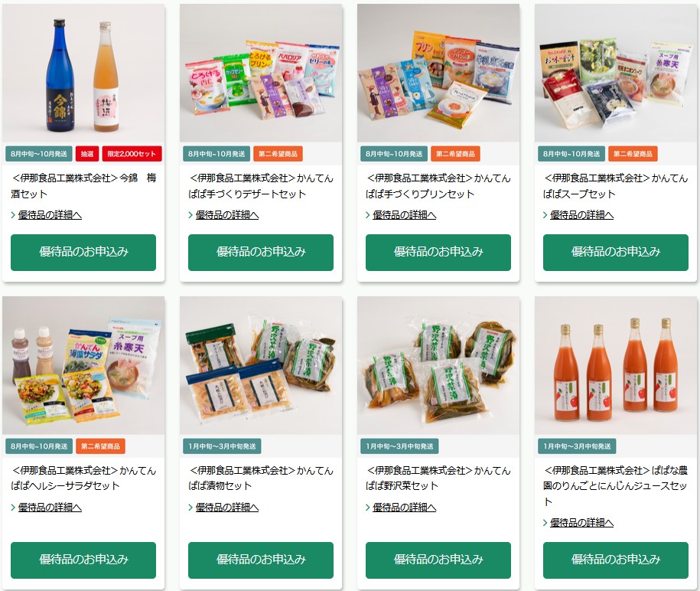View the ヘルシーサラダセット product photo
Image resolution: width=700 pixels, height=591 pixels.
point(83,365)
